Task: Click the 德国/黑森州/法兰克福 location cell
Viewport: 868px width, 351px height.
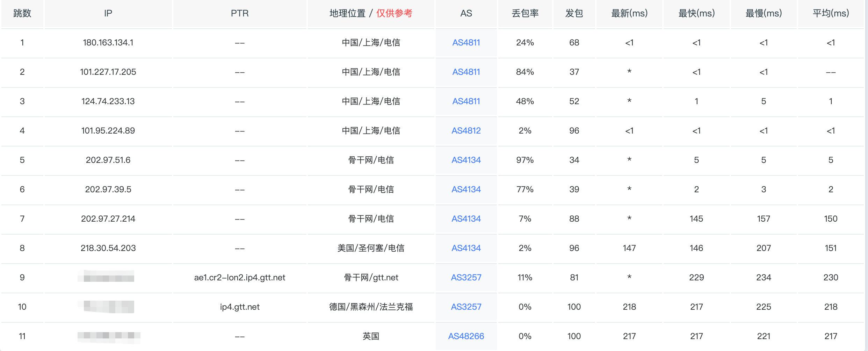Action: click(x=371, y=307)
